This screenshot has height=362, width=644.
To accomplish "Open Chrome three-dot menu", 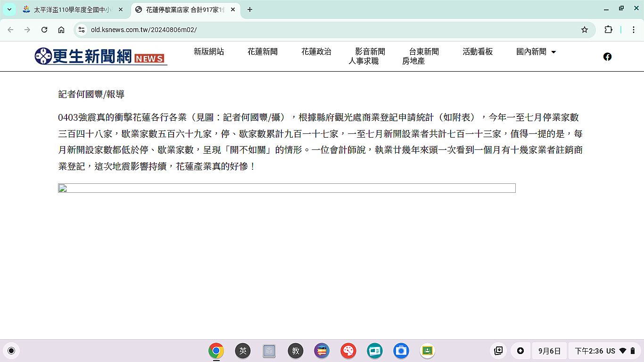I will tap(634, 30).
